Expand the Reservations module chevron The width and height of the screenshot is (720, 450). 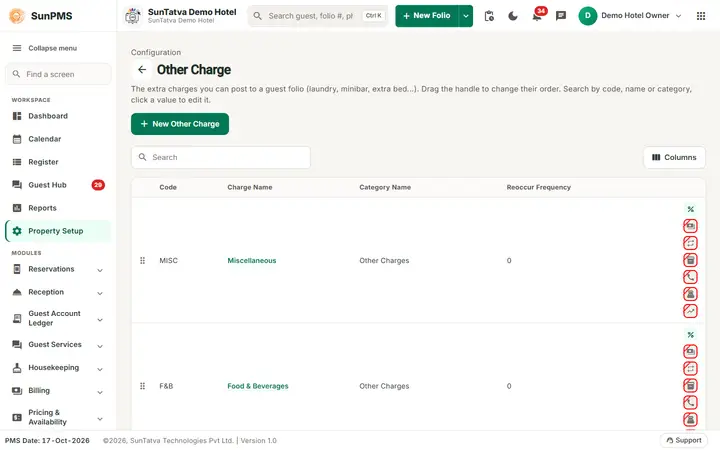tap(100, 270)
